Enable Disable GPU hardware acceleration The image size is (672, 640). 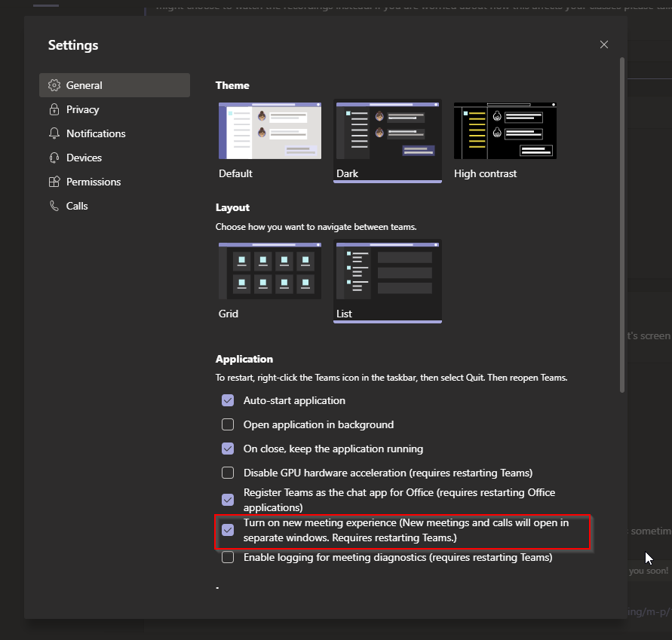[x=228, y=473]
